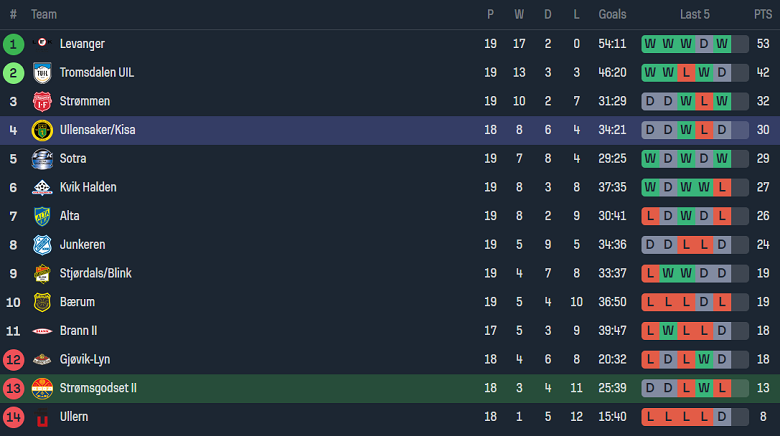Click the Tromsdalen UIL team logo
The height and width of the screenshot is (436, 780).
(x=42, y=73)
